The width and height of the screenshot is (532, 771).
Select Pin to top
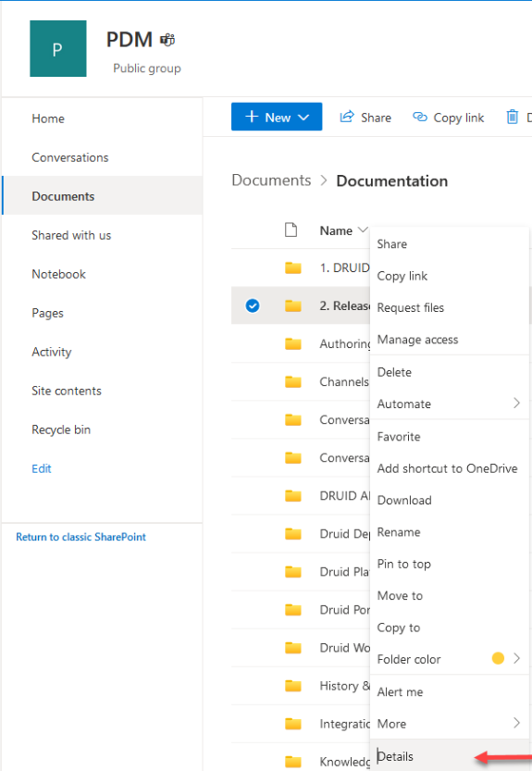450,564
